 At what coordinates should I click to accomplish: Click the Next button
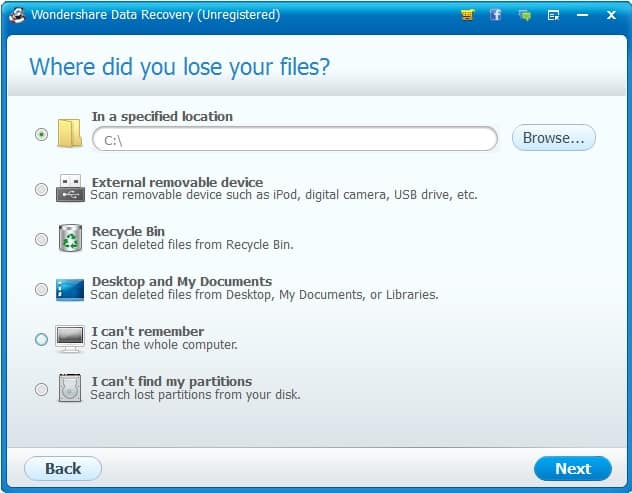572,468
